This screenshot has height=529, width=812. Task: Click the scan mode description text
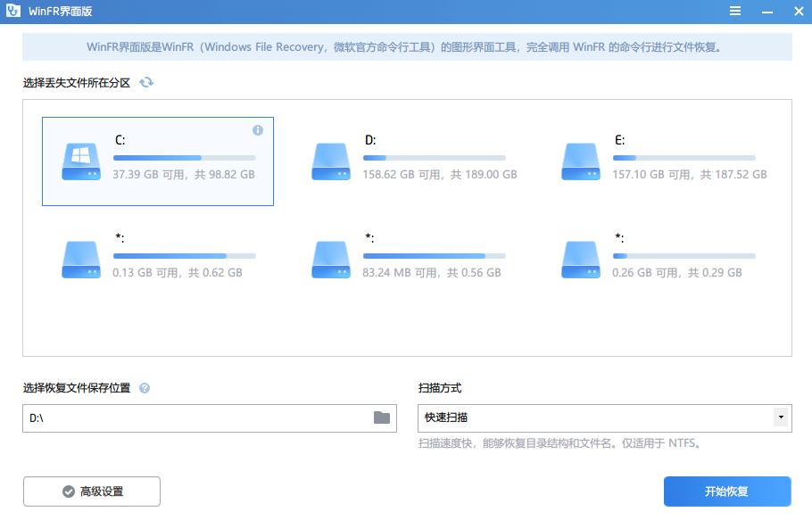(559, 443)
